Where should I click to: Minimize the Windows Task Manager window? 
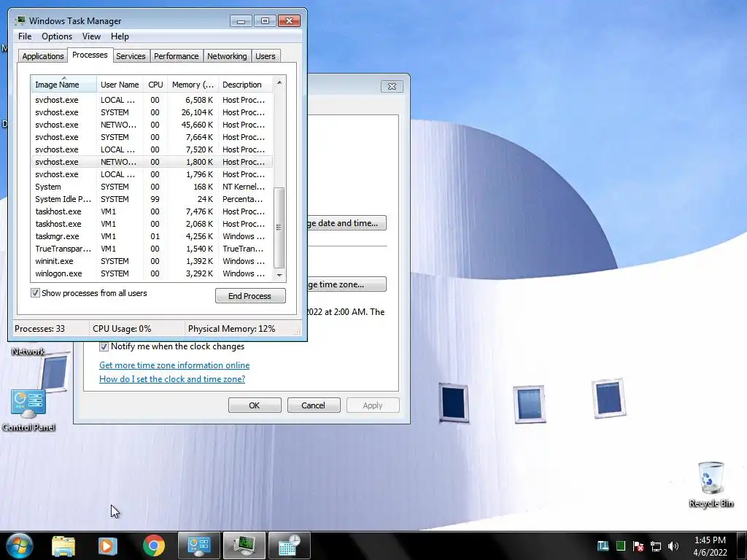coord(241,21)
